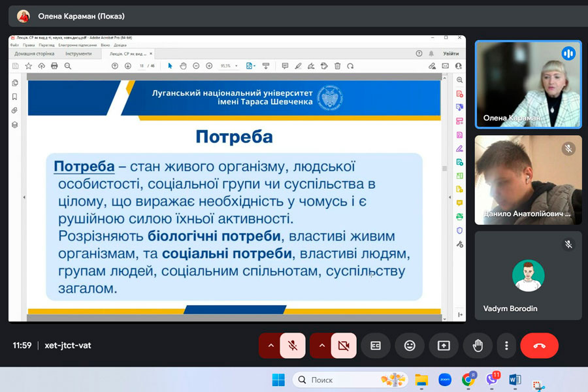Open Word from taskbar
This screenshot has width=588, height=392.
515,380
